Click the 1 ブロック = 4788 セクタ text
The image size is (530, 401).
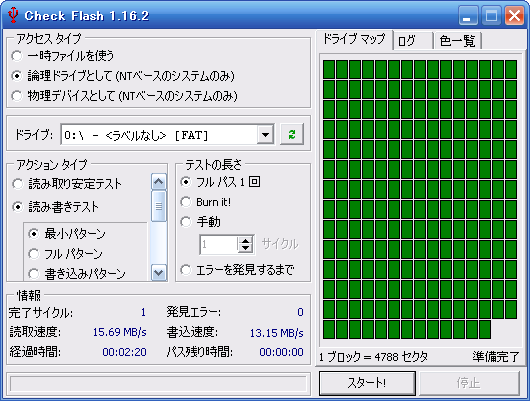(x=374, y=357)
